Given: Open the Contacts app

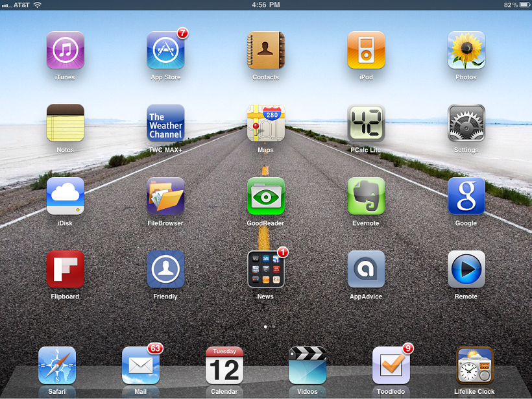Looking at the screenshot, I should pos(265,50).
